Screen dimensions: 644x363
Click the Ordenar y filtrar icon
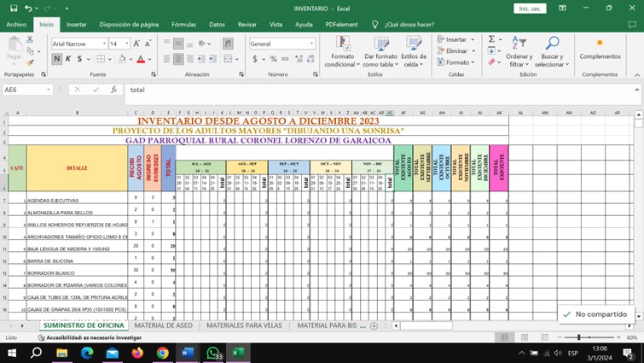pyautogui.click(x=518, y=51)
